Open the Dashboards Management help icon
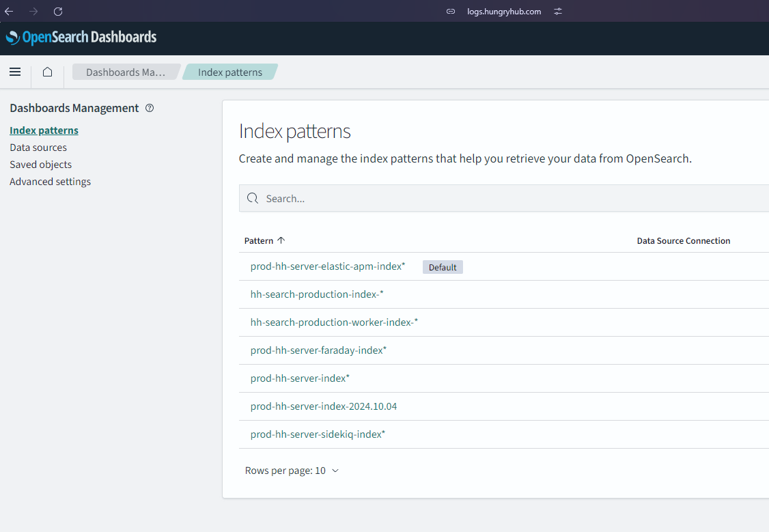 click(150, 108)
